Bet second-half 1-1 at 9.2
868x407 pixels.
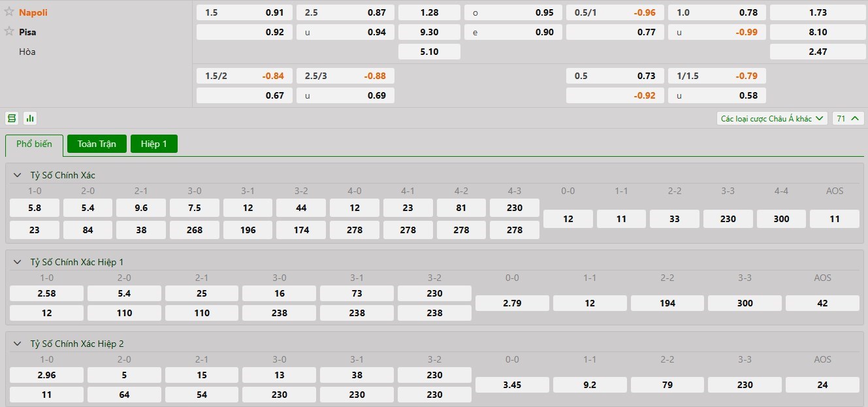tap(590, 385)
